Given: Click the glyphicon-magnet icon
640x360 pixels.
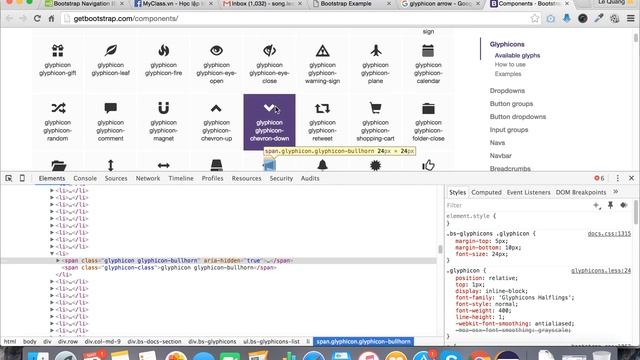Looking at the screenshot, I should pos(164,108).
